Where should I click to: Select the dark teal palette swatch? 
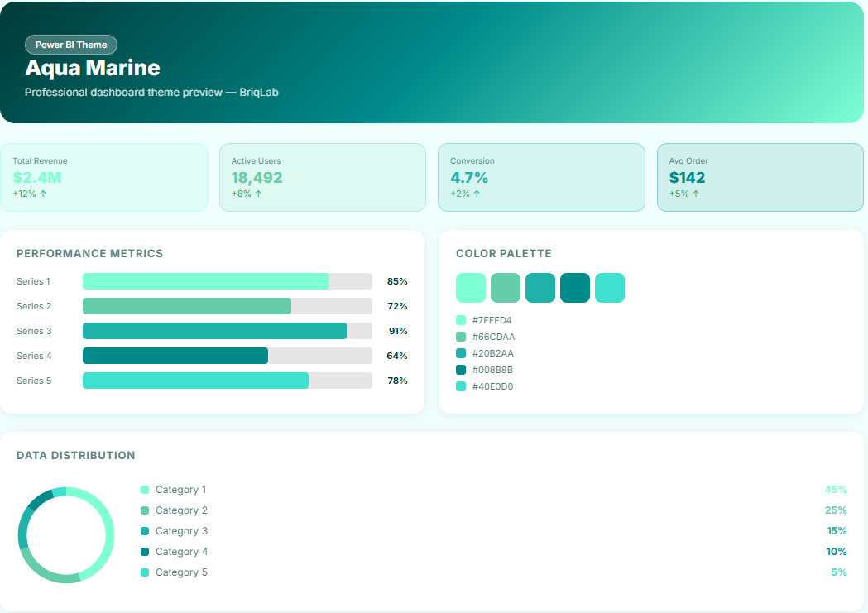575,288
